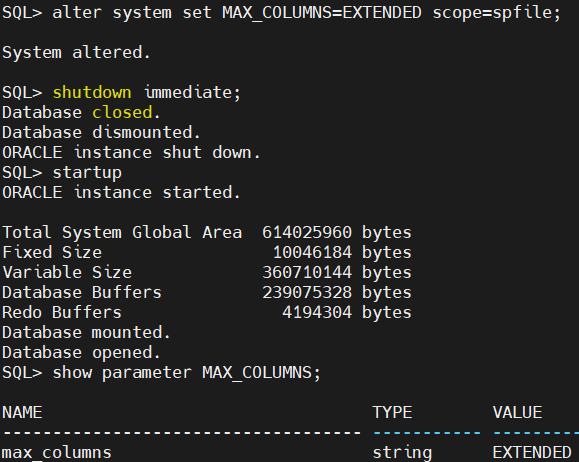This screenshot has width=579, height=462.
Task: Click the Total System Global Area value 614025960
Action: [307, 232]
